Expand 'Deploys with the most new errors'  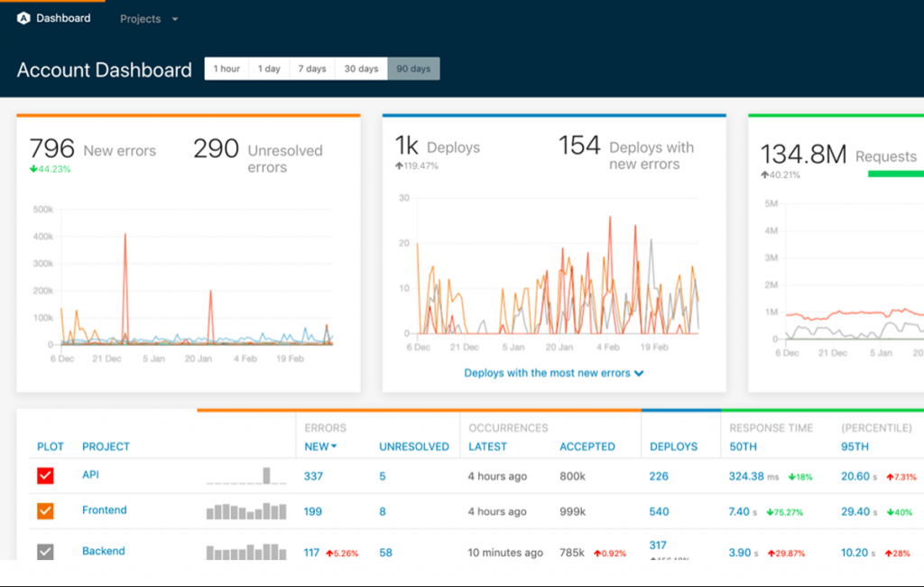coord(553,372)
